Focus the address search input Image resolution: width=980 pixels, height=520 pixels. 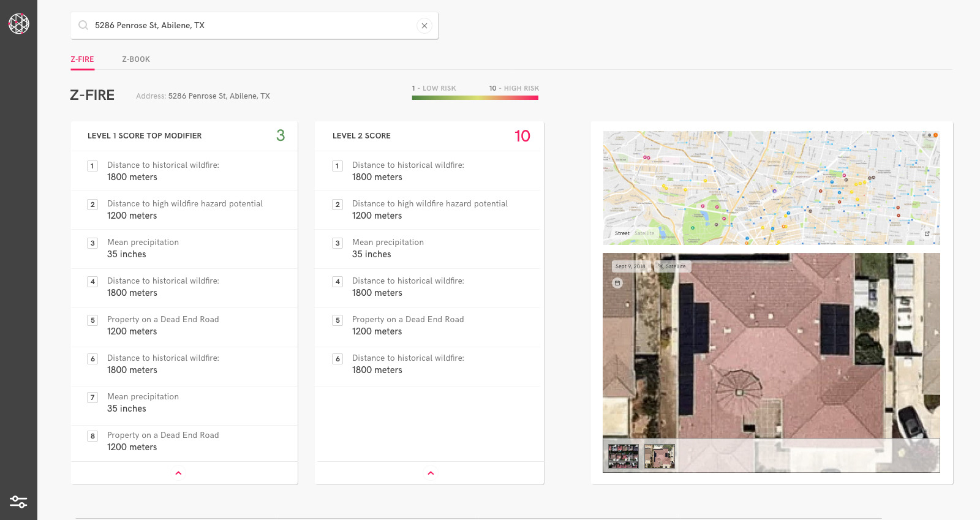point(254,26)
